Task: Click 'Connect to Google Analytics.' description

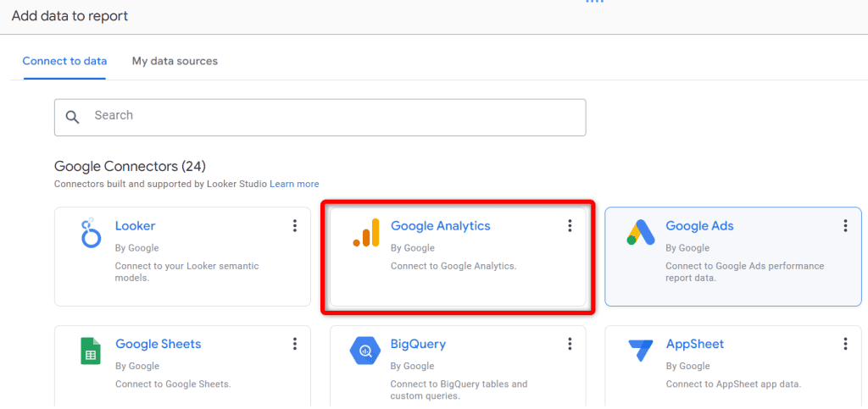Action: 453,266
